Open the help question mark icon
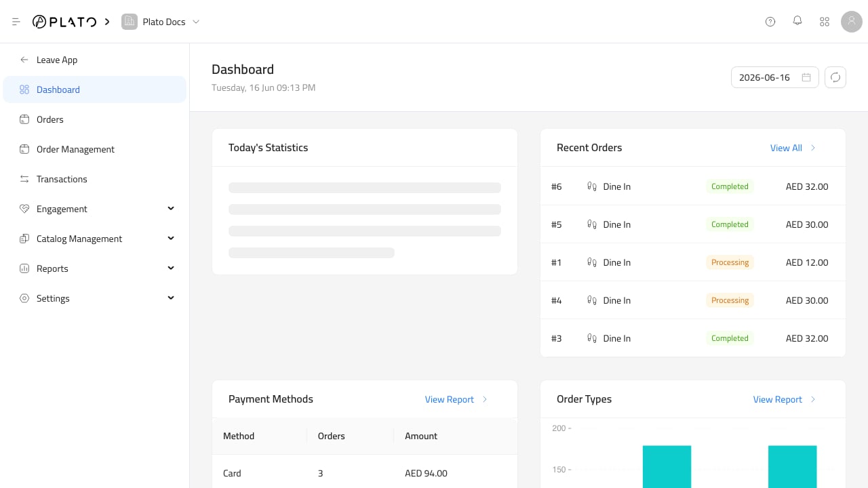 770,22
